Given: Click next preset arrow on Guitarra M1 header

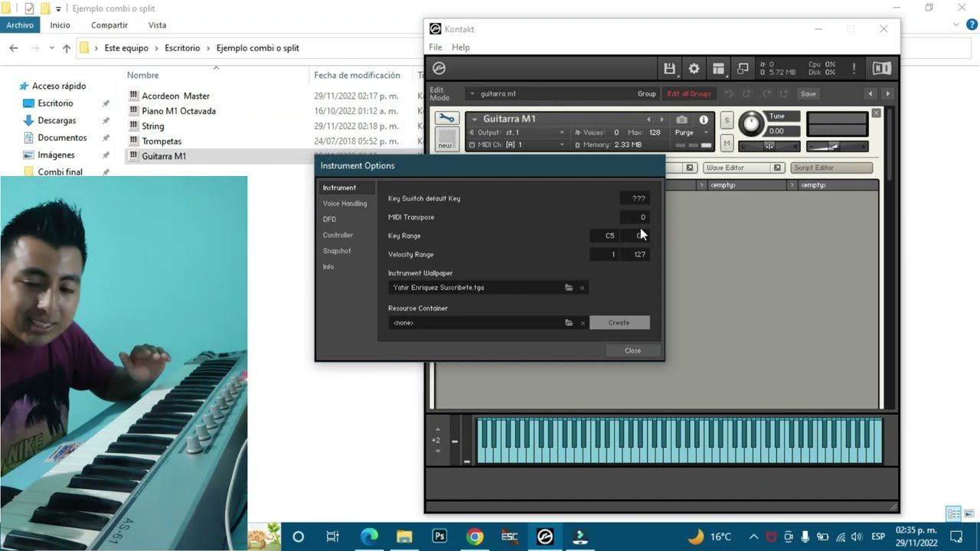Looking at the screenshot, I should pos(661,119).
